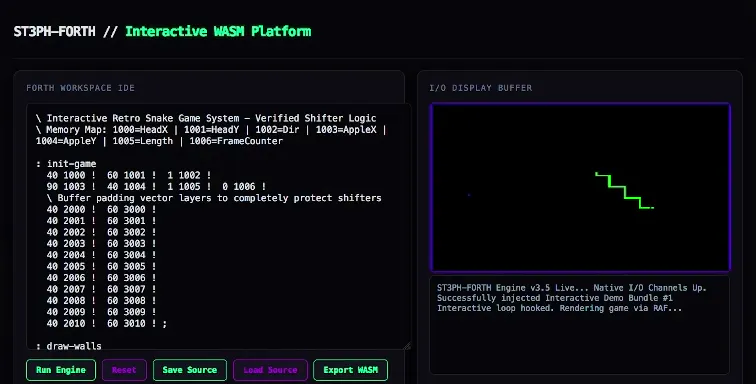The image size is (756, 384).
Task: Click the '40 2010 ! 60 3010 ! ;' line
Action: click(107, 324)
